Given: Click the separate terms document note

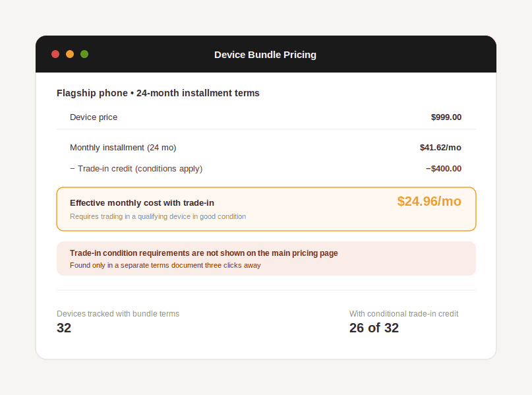Looking at the screenshot, I should click(165, 265).
